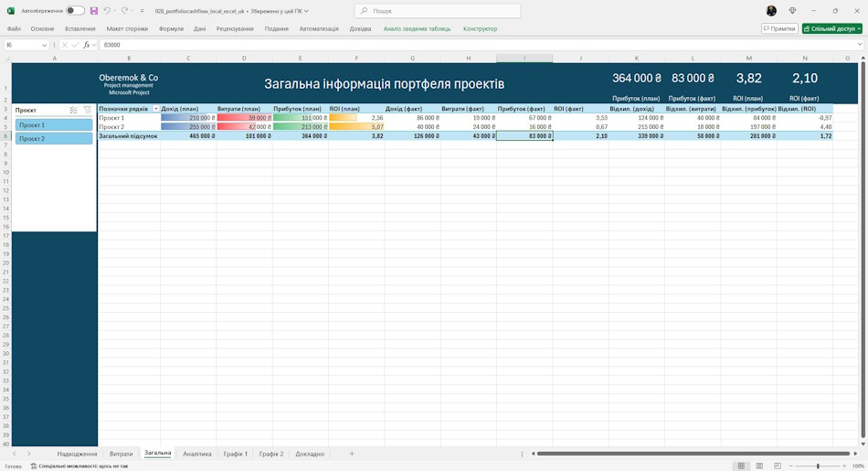Image resolution: width=868 pixels, height=471 pixels.
Task: Click the Загальний підсумок row label
Action: pos(129,135)
